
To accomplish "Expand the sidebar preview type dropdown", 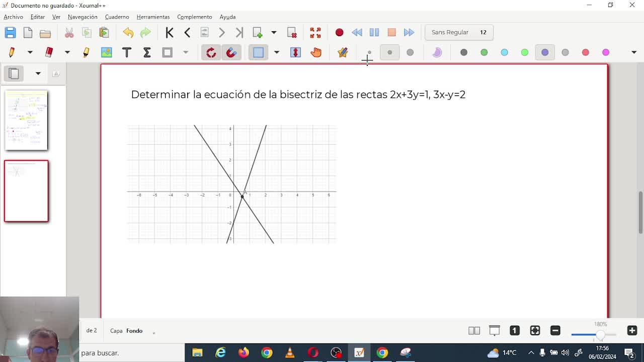I will (38, 73).
